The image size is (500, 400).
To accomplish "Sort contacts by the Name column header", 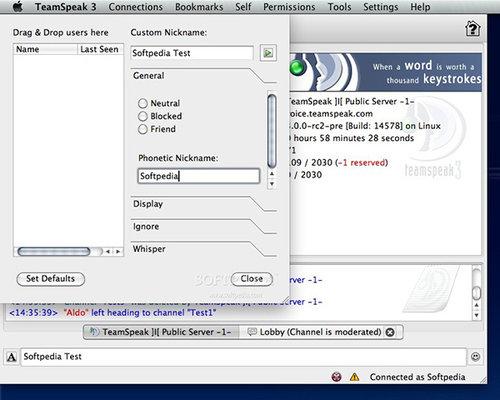I will tap(46, 49).
